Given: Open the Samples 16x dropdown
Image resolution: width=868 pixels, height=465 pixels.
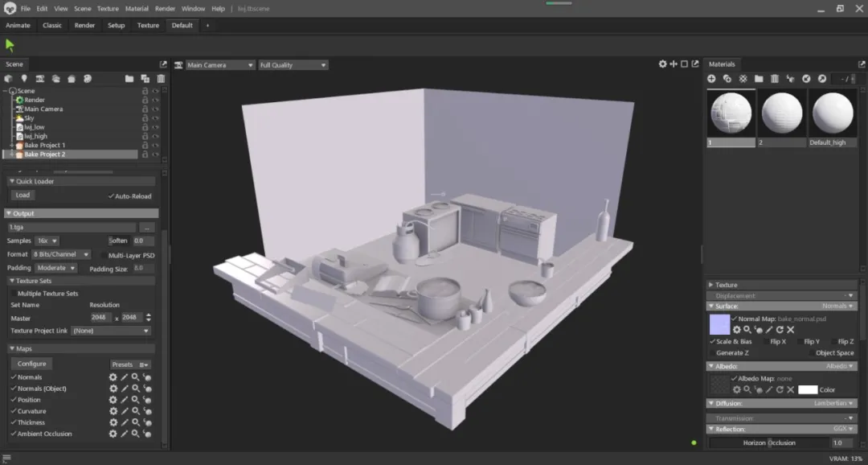Looking at the screenshot, I should (x=48, y=241).
